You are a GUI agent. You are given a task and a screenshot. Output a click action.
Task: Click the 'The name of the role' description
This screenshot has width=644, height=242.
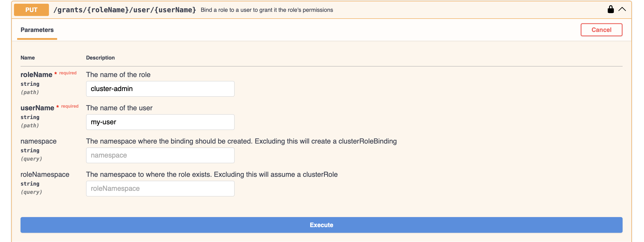point(118,75)
